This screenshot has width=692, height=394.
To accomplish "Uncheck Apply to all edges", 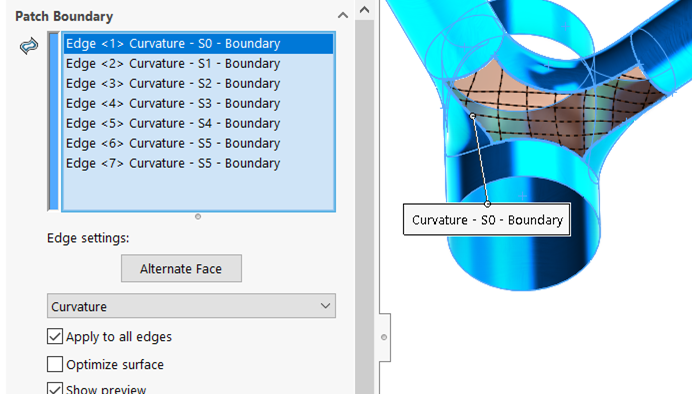I will [55, 336].
